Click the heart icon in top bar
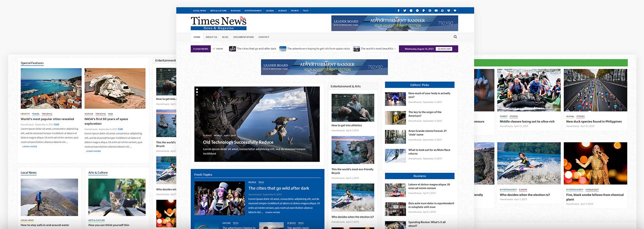 [455, 10]
